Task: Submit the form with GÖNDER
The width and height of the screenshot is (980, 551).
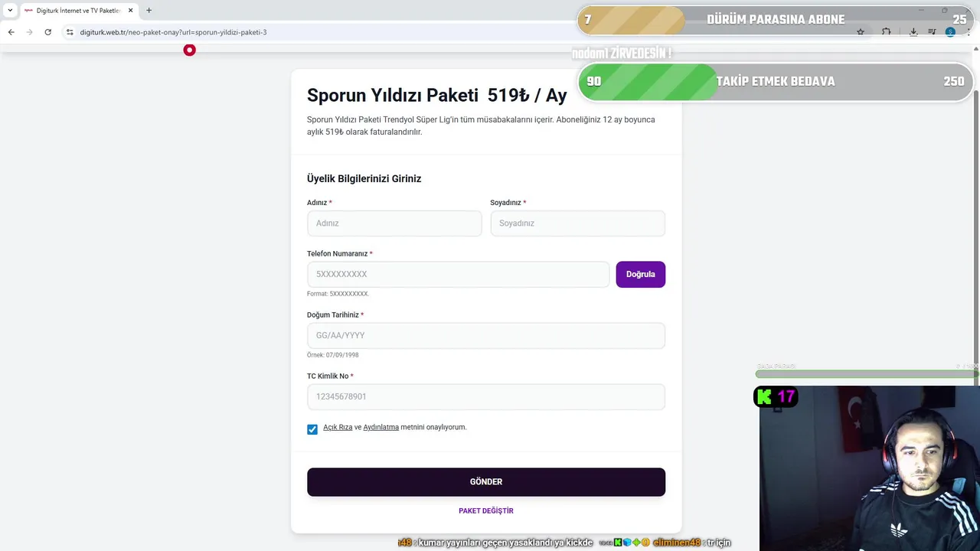Action: [x=485, y=482]
